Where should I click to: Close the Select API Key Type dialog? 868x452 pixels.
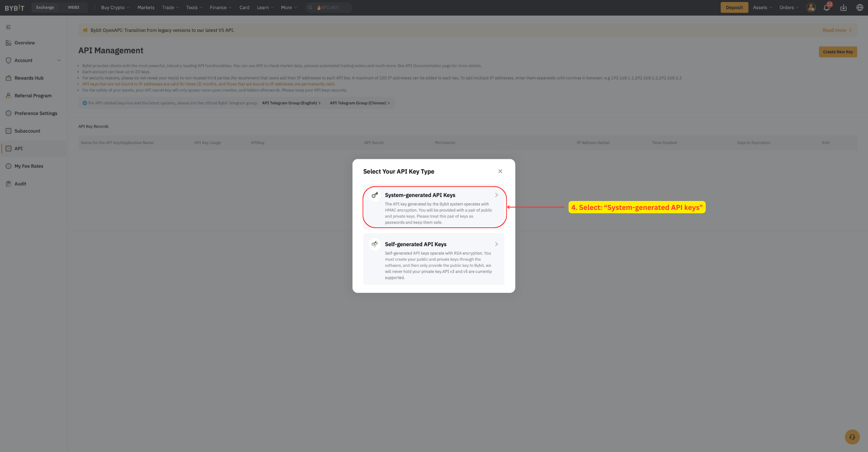click(500, 171)
